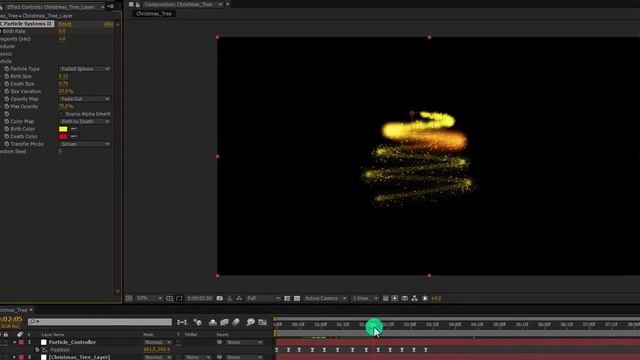Click the About link in effect header
The height and width of the screenshot is (360, 640).
coord(109,24)
